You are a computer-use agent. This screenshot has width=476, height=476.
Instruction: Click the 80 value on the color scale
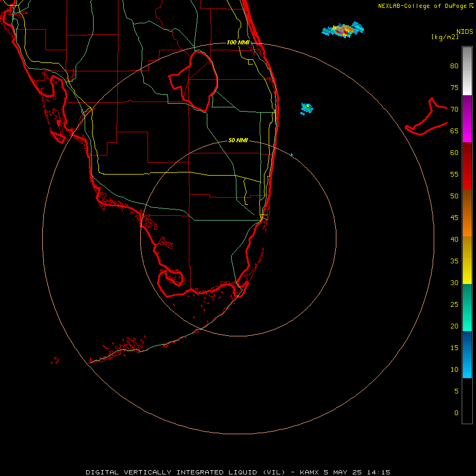[x=454, y=66]
